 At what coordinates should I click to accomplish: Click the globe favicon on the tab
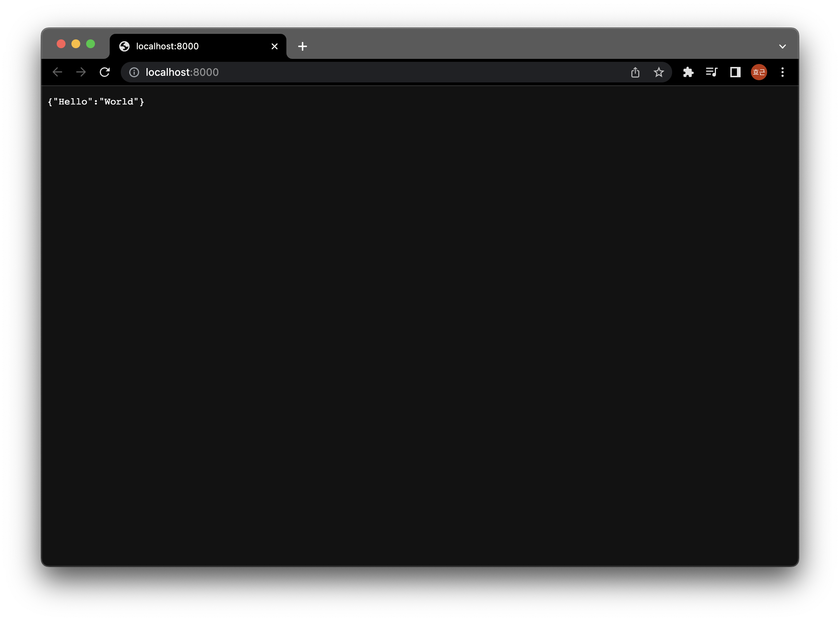click(124, 46)
